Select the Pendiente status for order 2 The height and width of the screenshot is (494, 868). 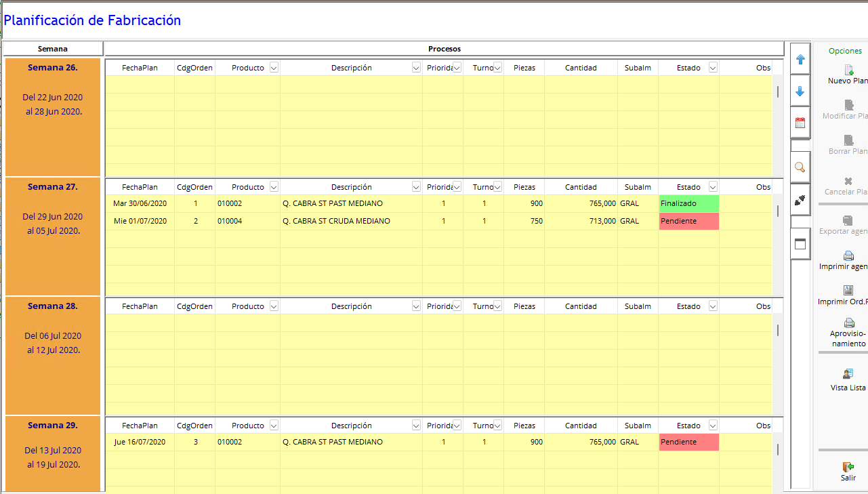(688, 221)
